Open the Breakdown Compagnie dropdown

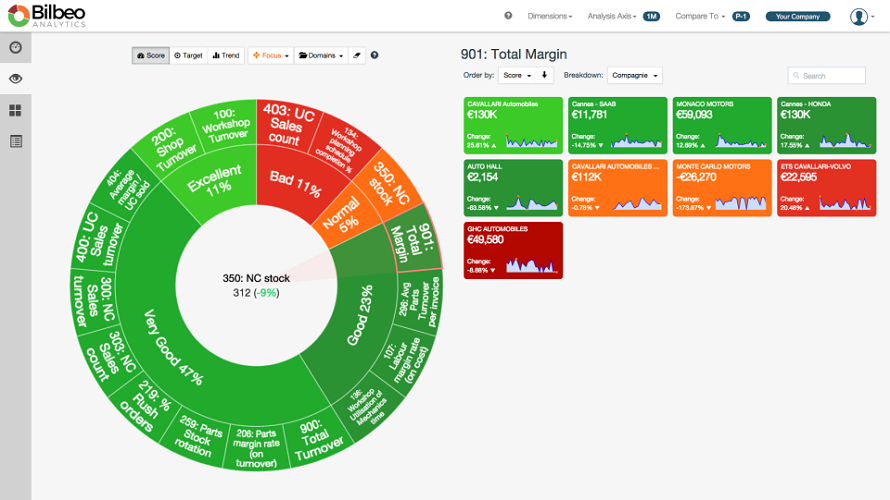point(635,75)
